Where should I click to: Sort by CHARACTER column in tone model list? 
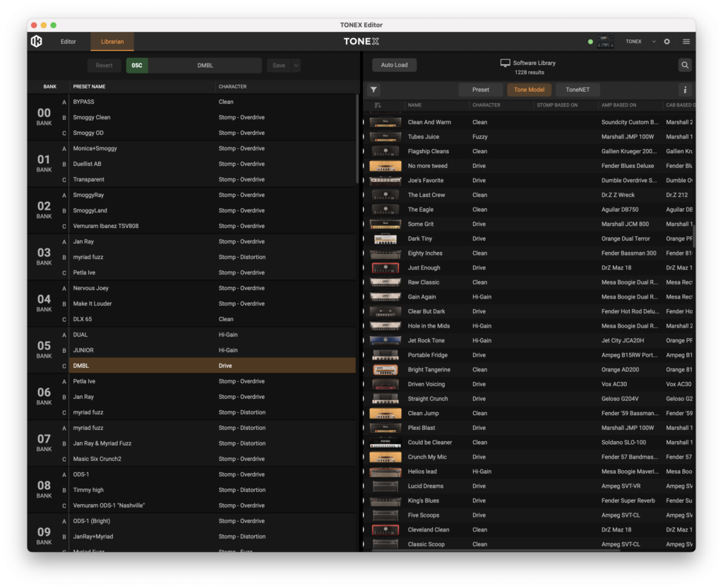(486, 105)
